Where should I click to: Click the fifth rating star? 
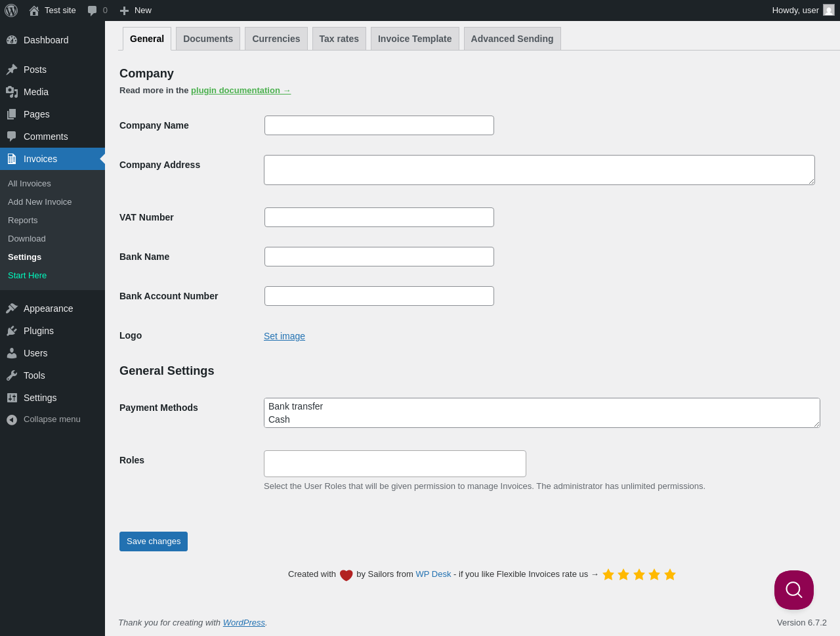[x=670, y=575]
